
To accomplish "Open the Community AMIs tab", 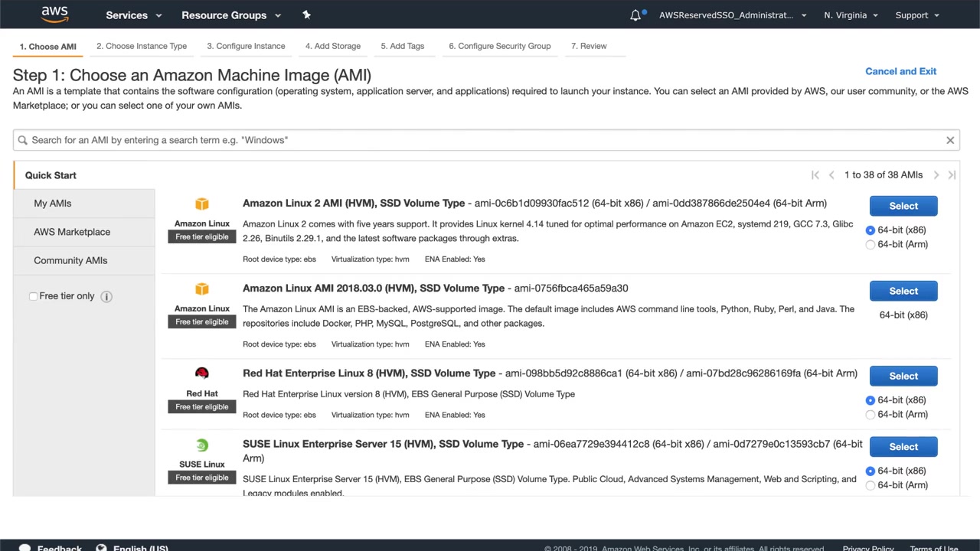I will tap(70, 260).
